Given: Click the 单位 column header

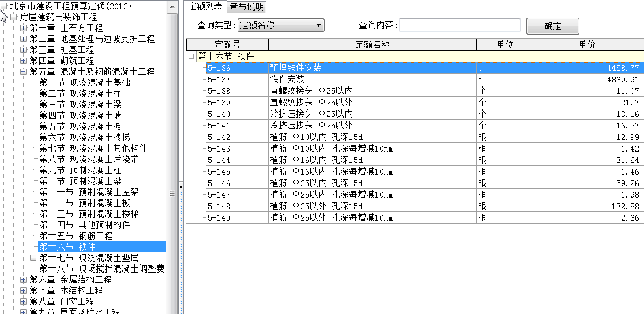Looking at the screenshot, I should pos(505,45).
